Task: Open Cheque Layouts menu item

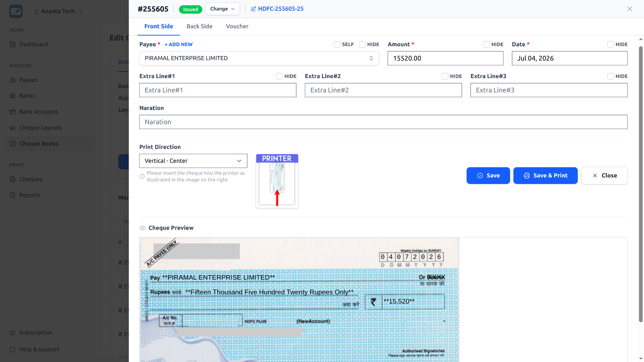Action: click(50, 128)
